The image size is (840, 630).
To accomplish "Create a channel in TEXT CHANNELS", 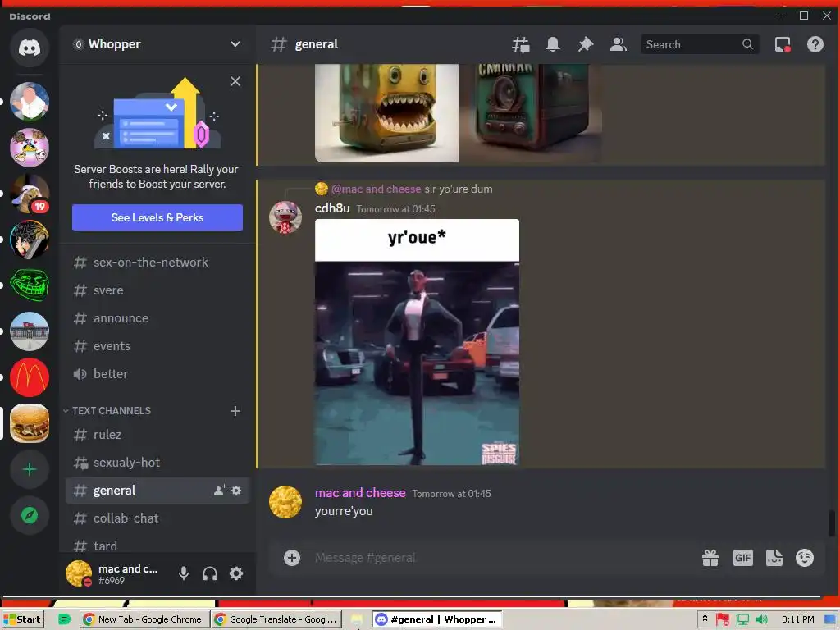I will pyautogui.click(x=235, y=411).
